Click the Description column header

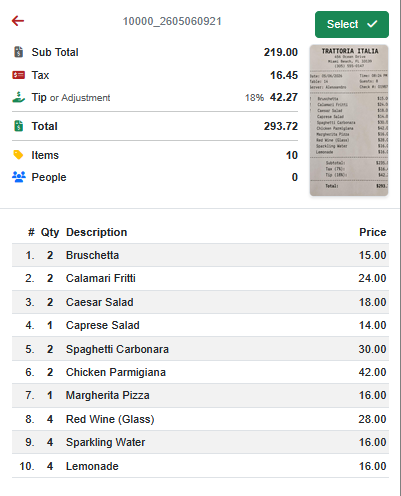click(96, 232)
